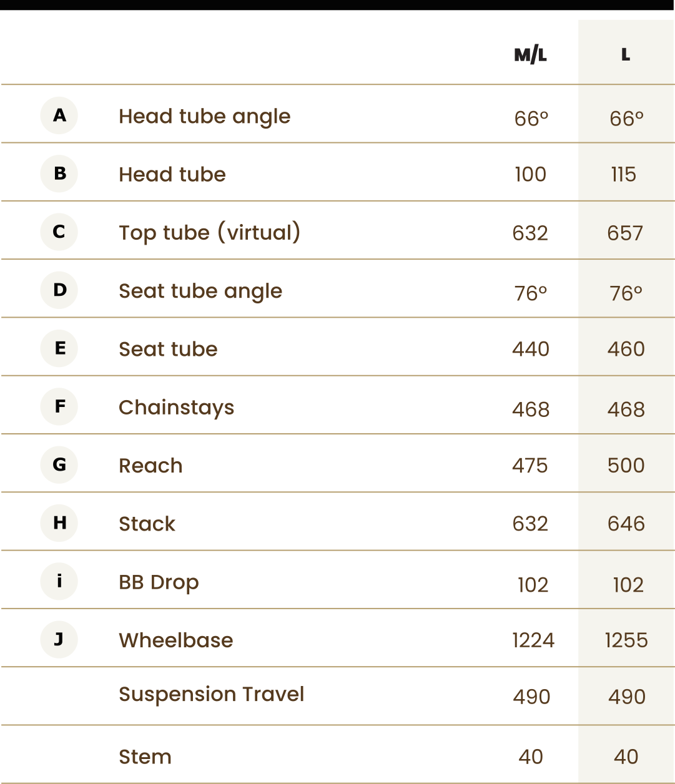Viewport: 675px width, 784px height.
Task: Select the circled J icon beside Wheelbase
Action: pyautogui.click(x=59, y=639)
